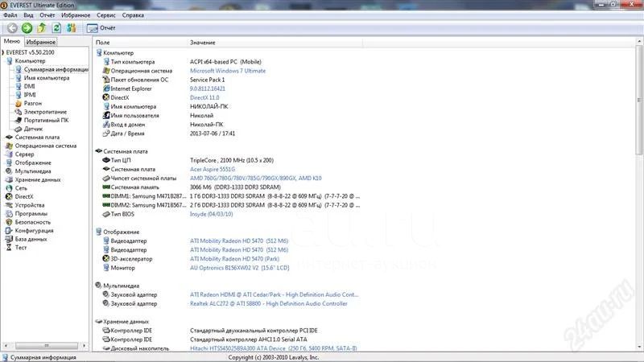Select Компьютер node in the tree
The width and height of the screenshot is (644, 362).
(30, 61)
